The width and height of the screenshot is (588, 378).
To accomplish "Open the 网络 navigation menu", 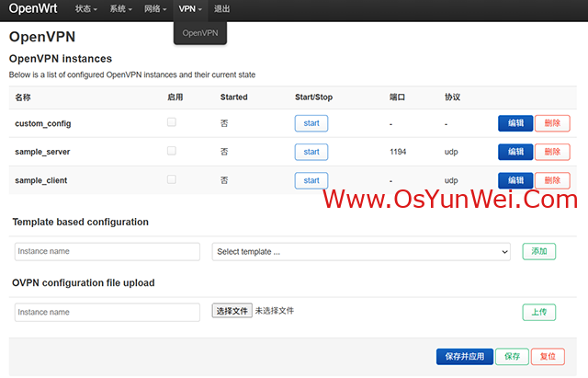I will click(155, 9).
